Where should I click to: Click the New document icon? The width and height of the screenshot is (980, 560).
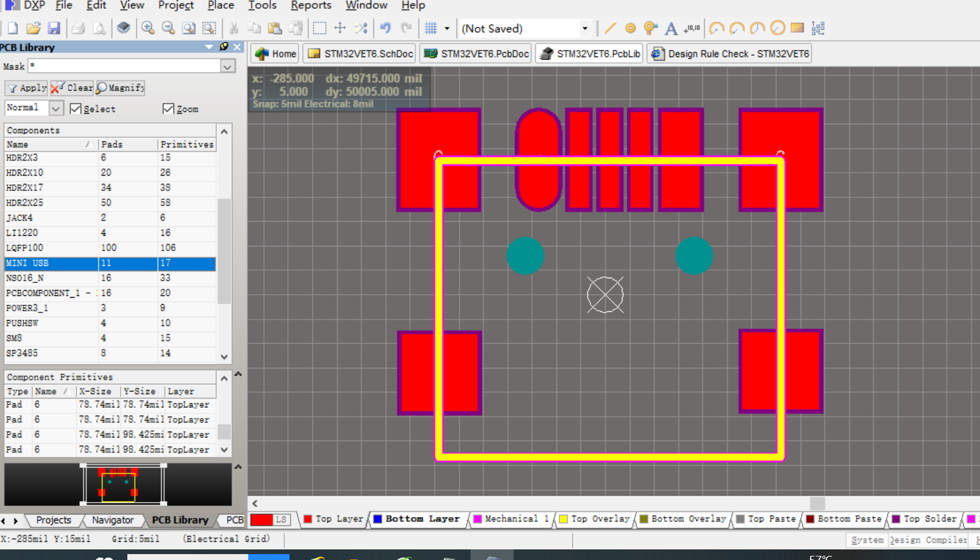coord(13,28)
